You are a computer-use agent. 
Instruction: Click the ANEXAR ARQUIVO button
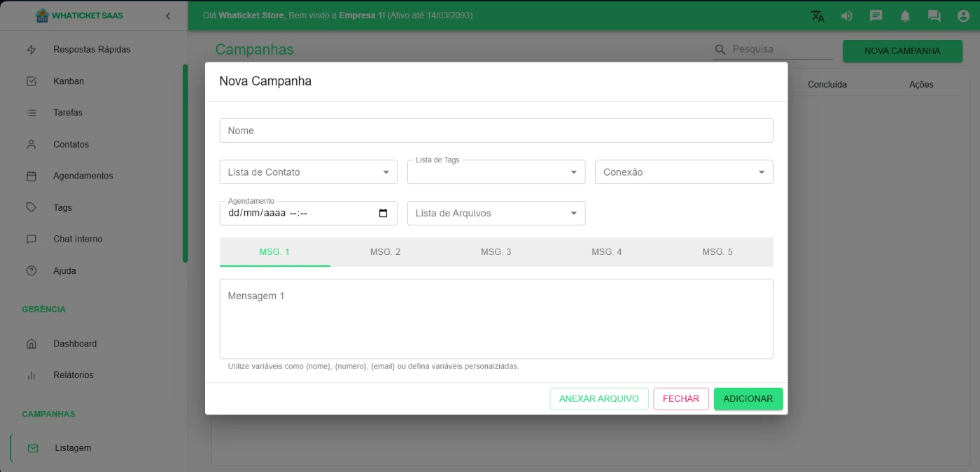coord(598,398)
